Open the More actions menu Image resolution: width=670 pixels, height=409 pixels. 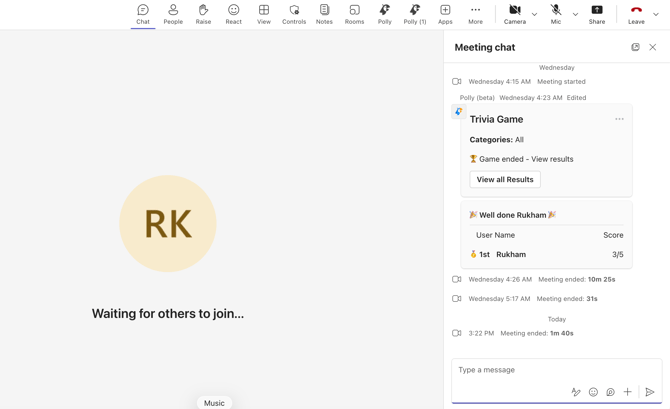[x=475, y=14]
